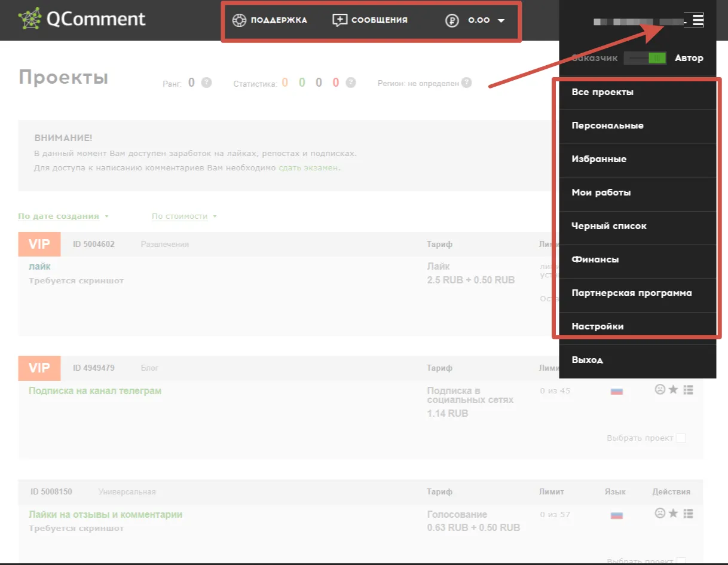Click the 0 из 45 limit value
Viewport: 728px width, 565px height.
pyautogui.click(x=555, y=390)
